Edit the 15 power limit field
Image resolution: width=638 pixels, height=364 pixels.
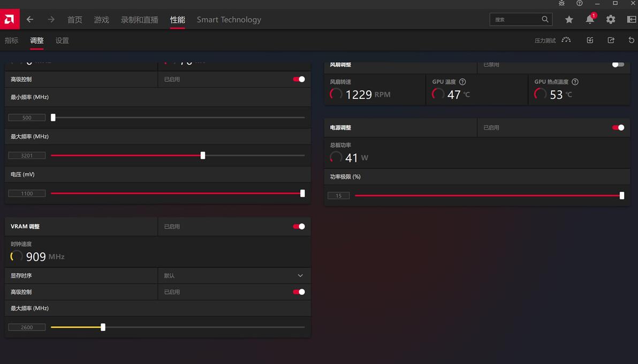click(338, 196)
